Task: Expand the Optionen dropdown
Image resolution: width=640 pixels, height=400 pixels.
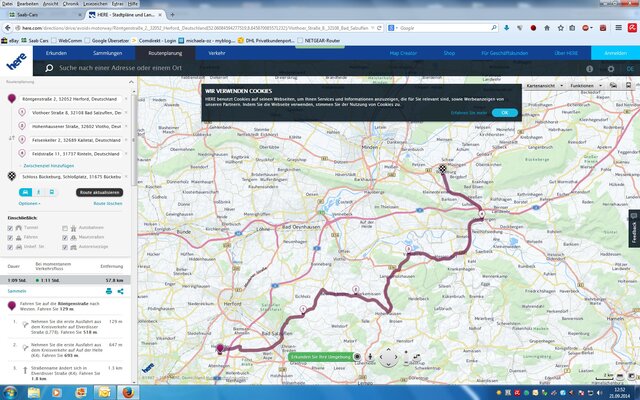Action: pyautogui.click(x=29, y=203)
